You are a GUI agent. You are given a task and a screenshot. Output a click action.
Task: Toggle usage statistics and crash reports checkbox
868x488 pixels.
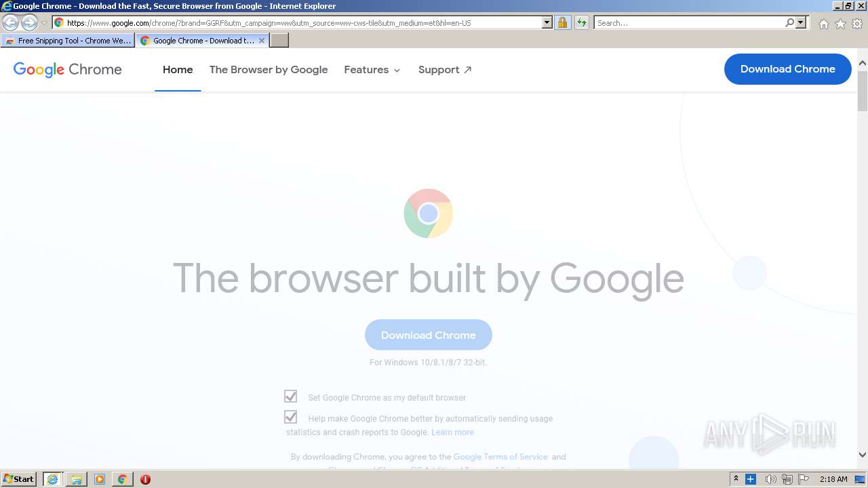pos(291,417)
